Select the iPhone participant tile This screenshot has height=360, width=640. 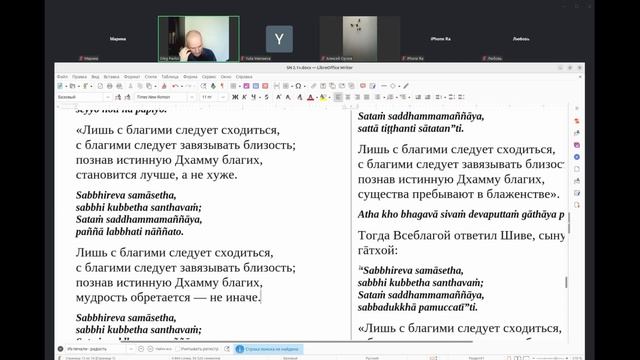(x=440, y=39)
